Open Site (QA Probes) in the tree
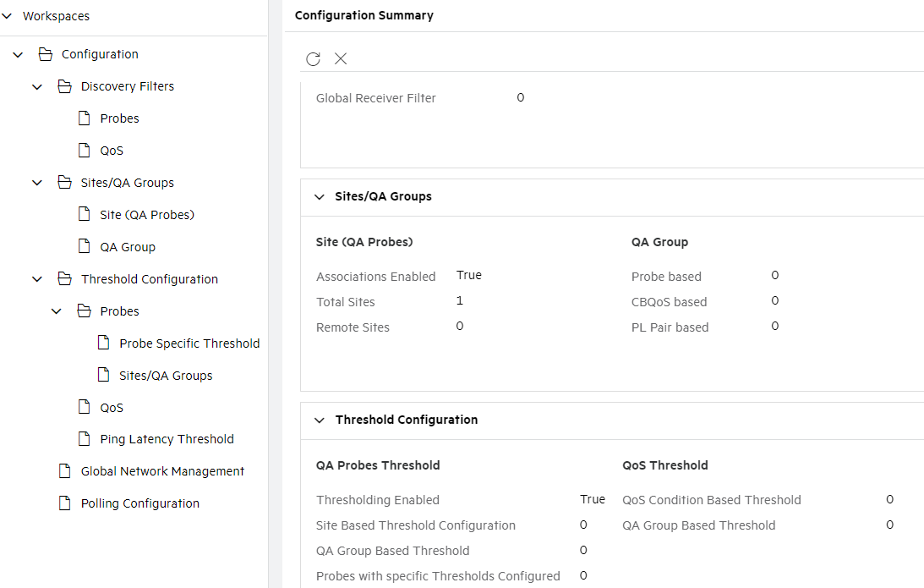The width and height of the screenshot is (924, 588). click(139, 214)
